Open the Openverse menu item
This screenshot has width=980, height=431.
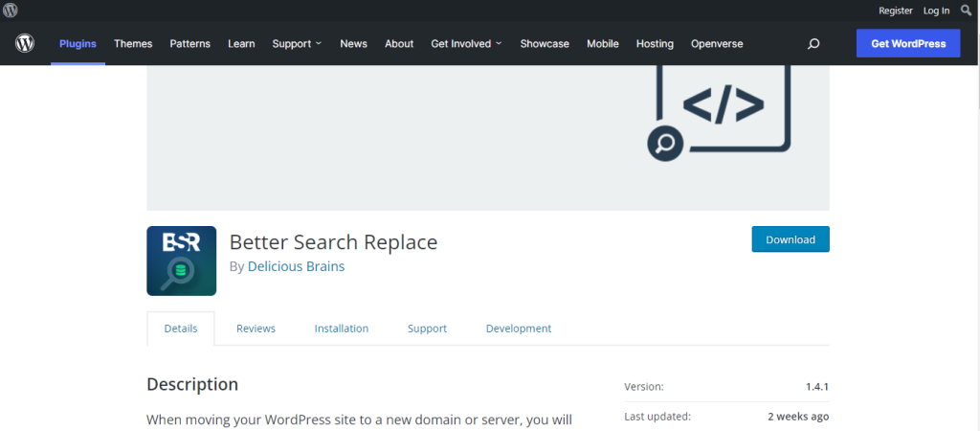click(x=717, y=44)
